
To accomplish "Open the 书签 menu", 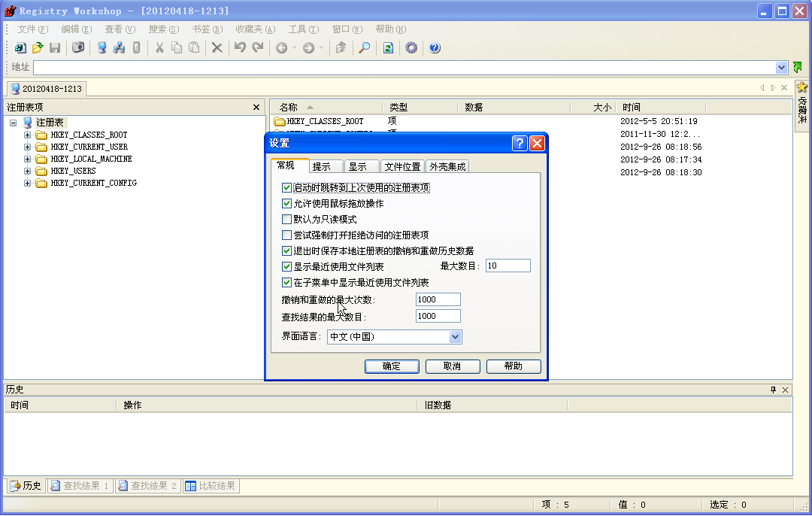I will click(208, 29).
